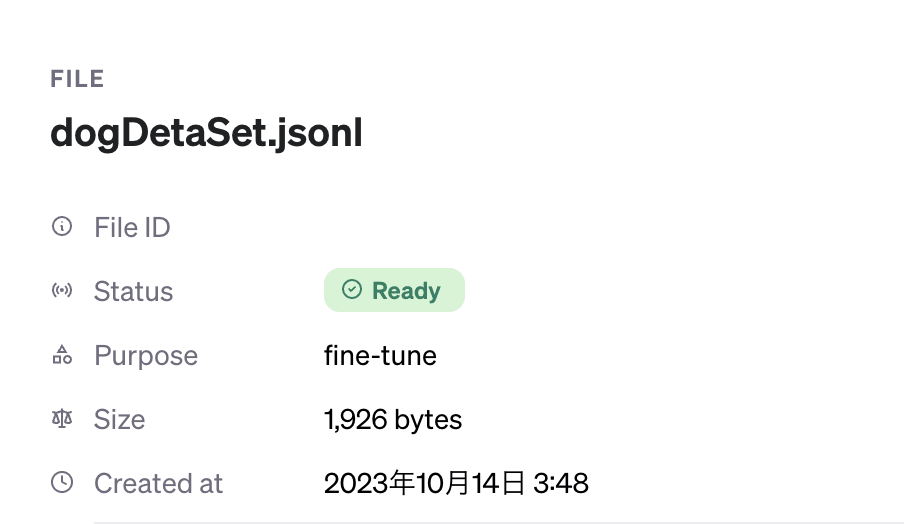904x524 pixels.
Task: Select the dogDetaSet.jsonl file name heading
Action: [x=206, y=134]
